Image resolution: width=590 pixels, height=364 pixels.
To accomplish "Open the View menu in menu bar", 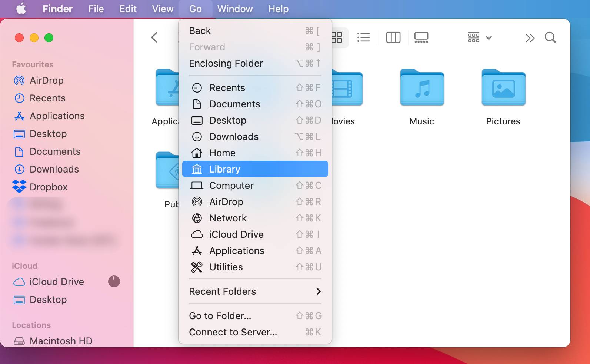I will (163, 9).
